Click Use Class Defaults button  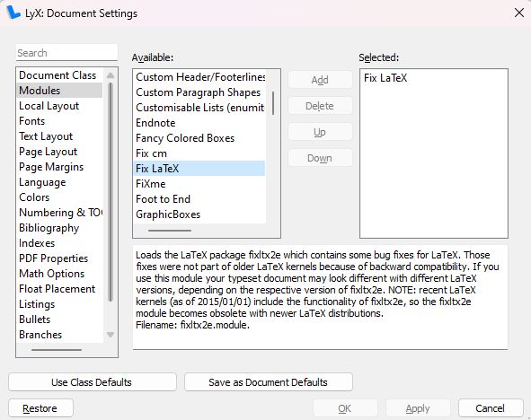tap(93, 382)
